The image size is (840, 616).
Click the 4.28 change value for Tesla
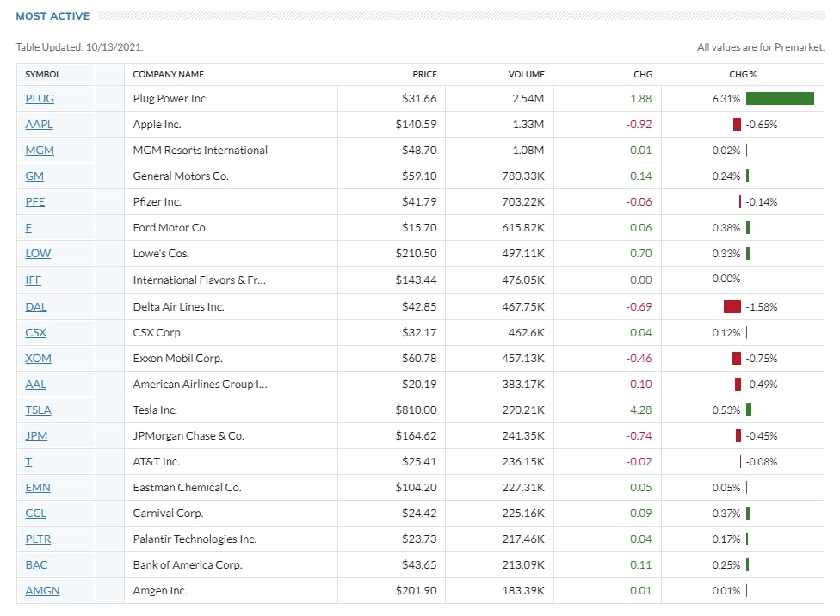click(640, 410)
